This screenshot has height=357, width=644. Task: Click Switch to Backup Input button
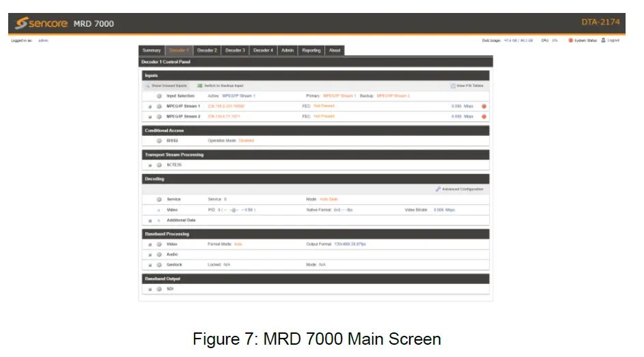click(x=220, y=86)
